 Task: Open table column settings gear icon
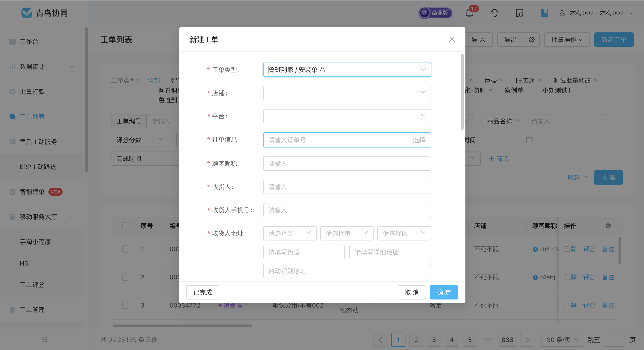pyautogui.click(x=608, y=226)
